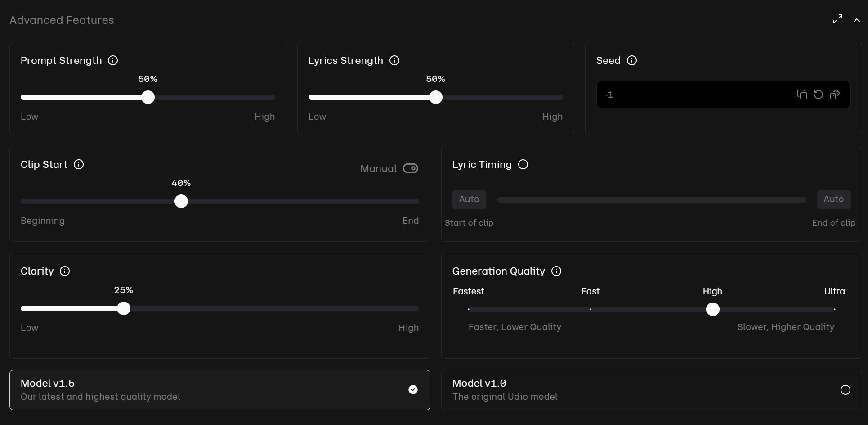The image size is (868, 425).
Task: Click the info icon next to Seed
Action: coord(632,60)
